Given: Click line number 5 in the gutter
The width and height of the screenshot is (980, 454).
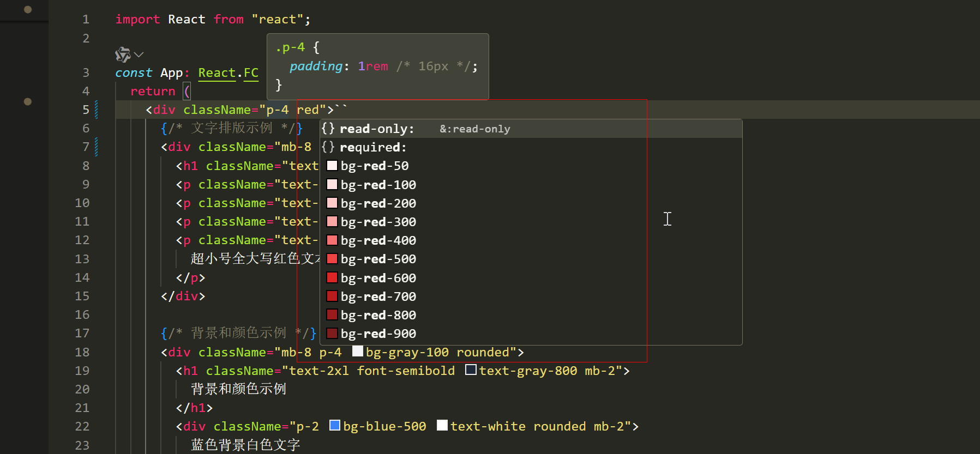Looking at the screenshot, I should pyautogui.click(x=86, y=110).
